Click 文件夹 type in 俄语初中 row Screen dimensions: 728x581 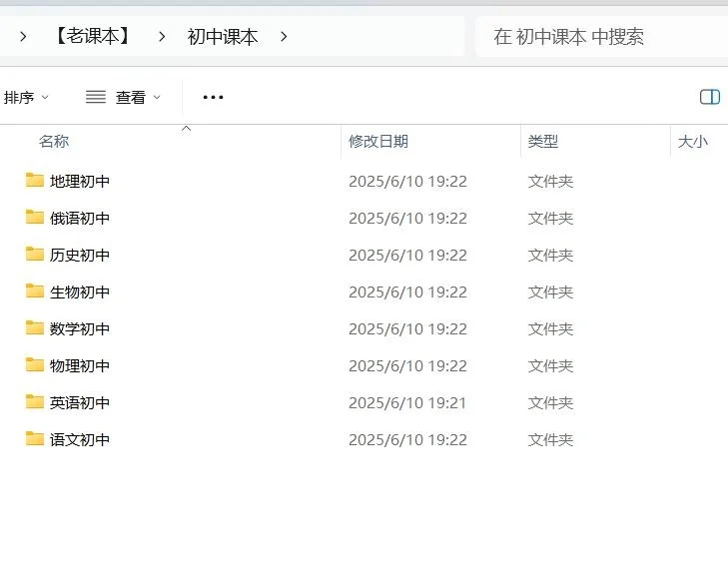[550, 219]
